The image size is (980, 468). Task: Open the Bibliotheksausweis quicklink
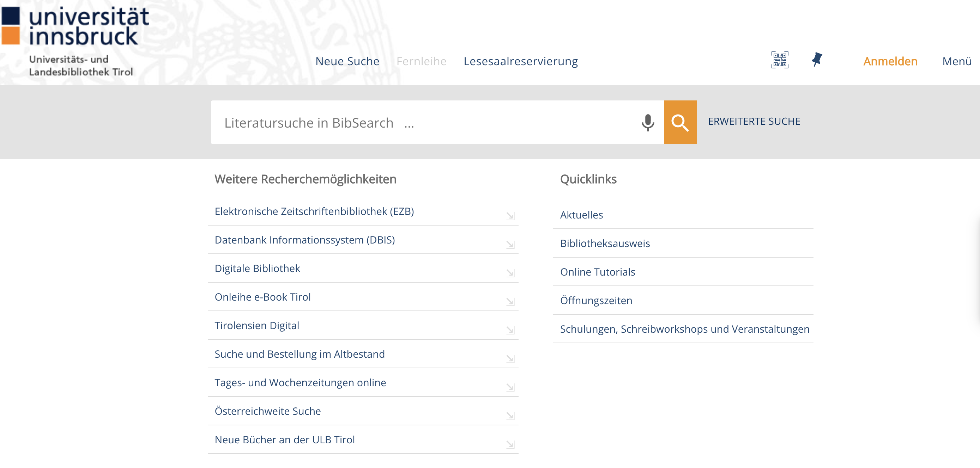(x=605, y=243)
